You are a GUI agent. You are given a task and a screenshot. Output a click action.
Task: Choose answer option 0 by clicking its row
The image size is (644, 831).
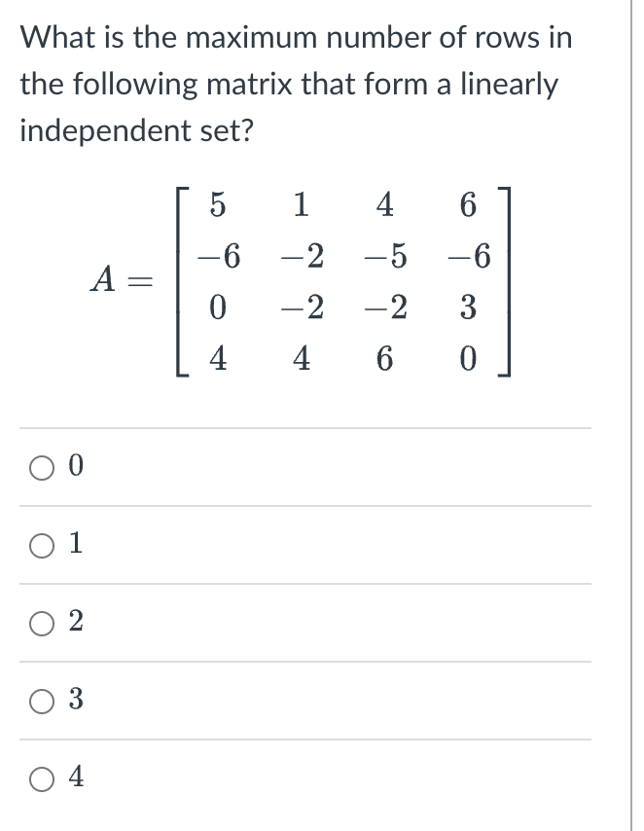(x=292, y=465)
